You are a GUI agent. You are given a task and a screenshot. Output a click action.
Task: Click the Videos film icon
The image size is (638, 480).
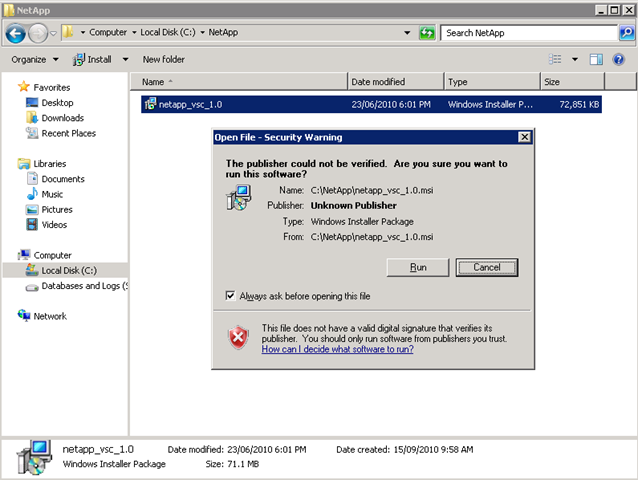pyautogui.click(x=32, y=225)
